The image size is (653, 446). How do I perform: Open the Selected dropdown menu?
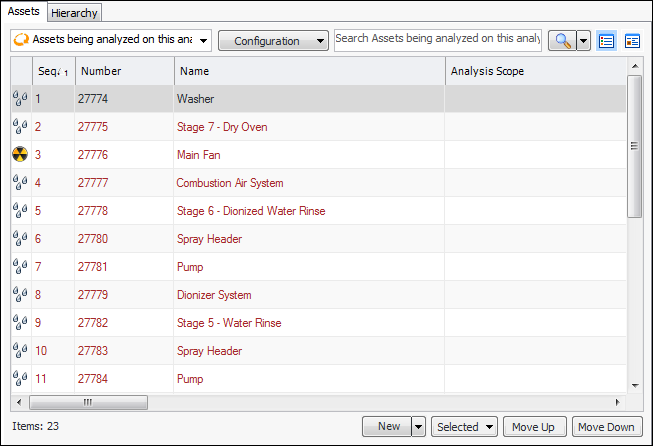tap(465, 427)
